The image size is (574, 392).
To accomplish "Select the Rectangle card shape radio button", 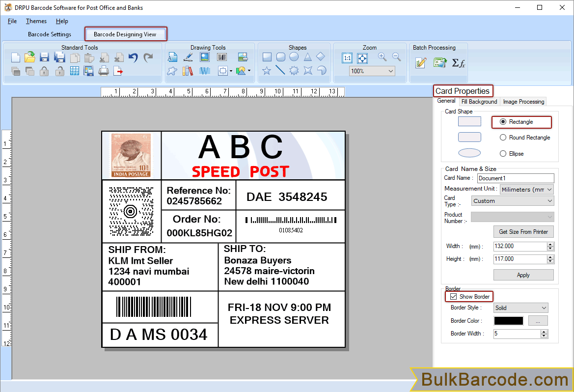I will point(503,122).
